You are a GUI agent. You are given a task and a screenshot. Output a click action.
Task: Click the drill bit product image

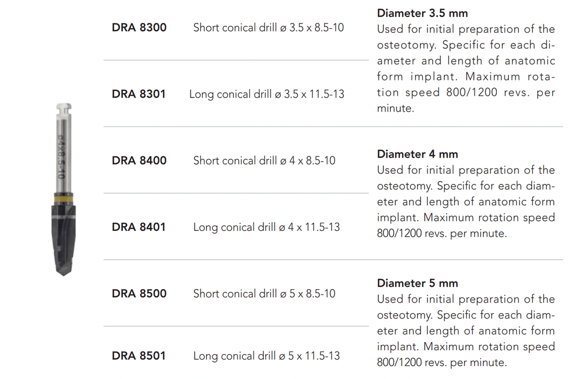62,188
